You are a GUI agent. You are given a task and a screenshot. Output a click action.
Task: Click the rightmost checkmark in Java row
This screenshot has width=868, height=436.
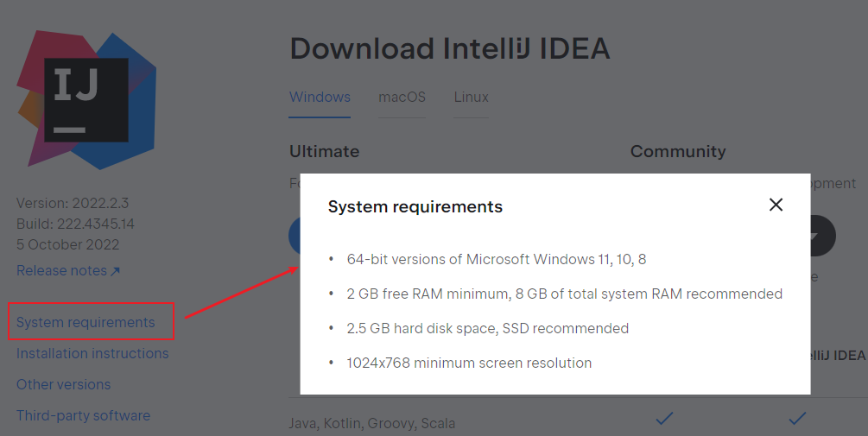click(797, 419)
